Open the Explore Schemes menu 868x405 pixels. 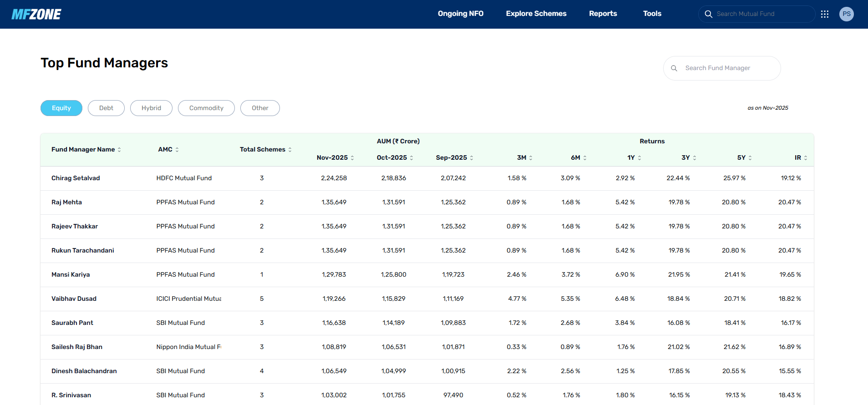pos(536,14)
